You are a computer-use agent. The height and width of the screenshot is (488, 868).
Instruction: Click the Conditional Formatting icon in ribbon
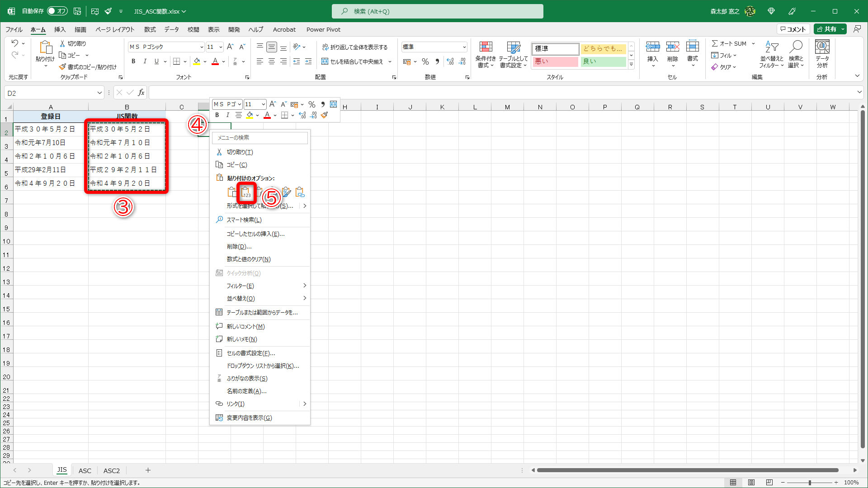pos(486,47)
